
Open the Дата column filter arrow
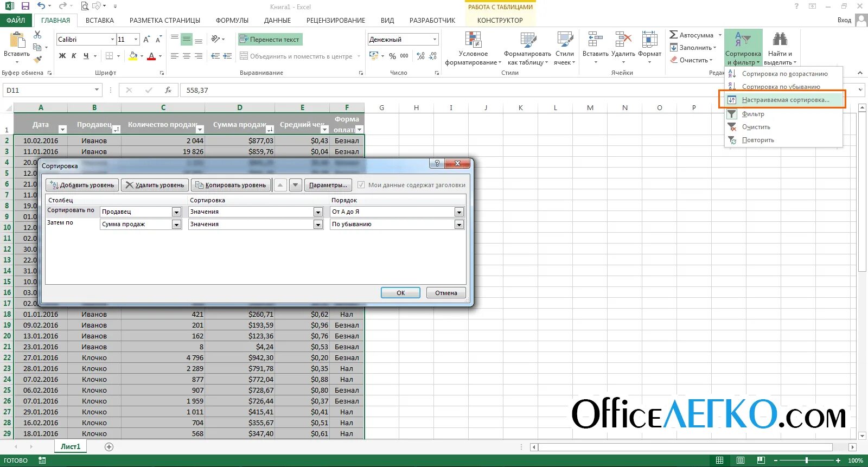62,129
